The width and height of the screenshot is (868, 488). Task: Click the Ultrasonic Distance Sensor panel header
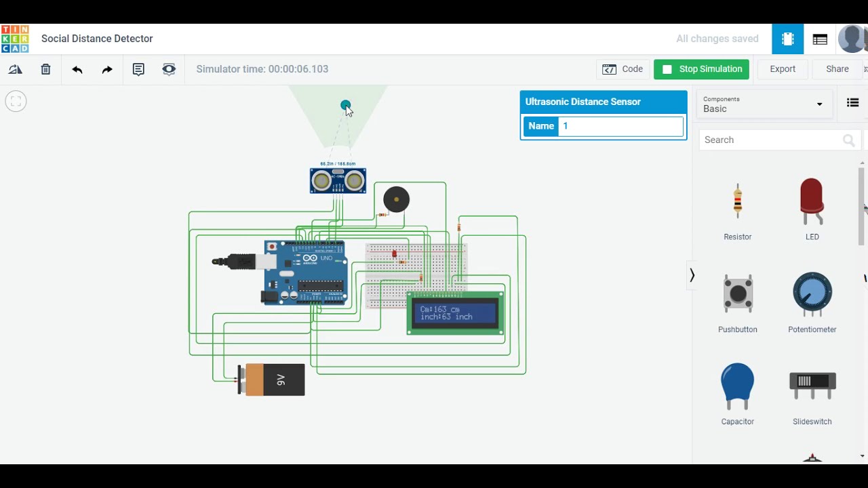pyautogui.click(x=603, y=102)
